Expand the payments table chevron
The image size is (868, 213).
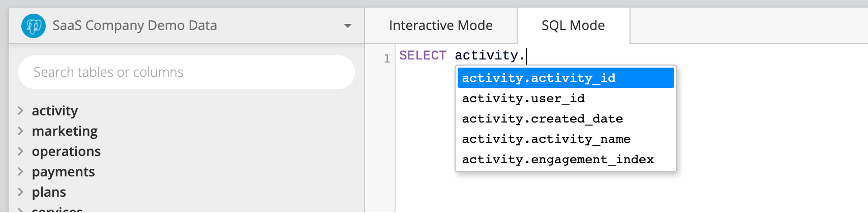point(20,171)
